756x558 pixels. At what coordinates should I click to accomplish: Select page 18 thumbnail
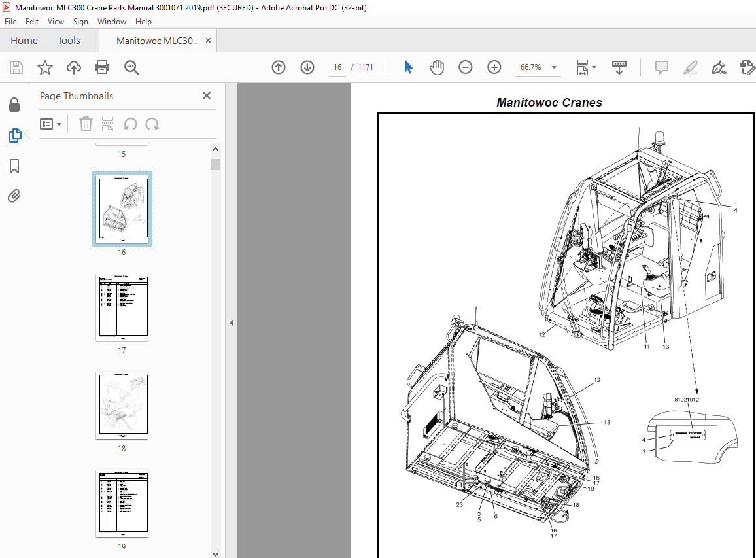tap(122, 405)
